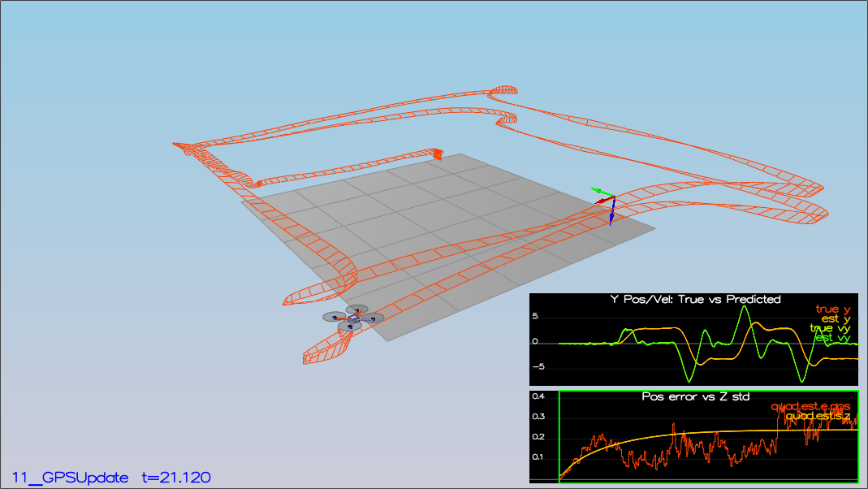The width and height of the screenshot is (868, 489).
Task: Click the '5' axis label on Y graph
Action: pyautogui.click(x=535, y=316)
